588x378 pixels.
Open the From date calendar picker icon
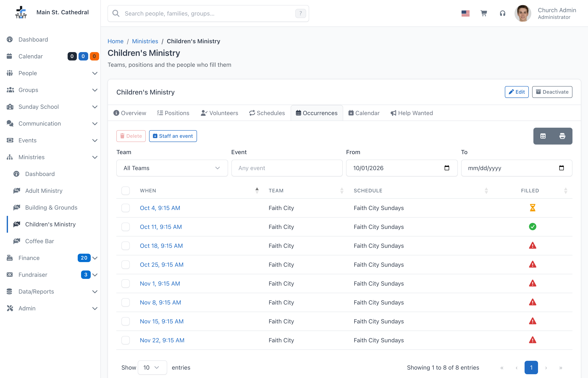click(447, 168)
